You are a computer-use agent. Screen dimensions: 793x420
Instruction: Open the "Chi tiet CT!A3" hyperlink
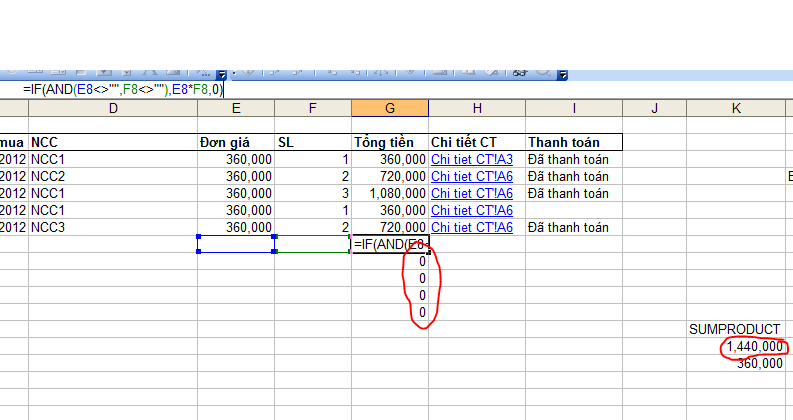pos(472,159)
